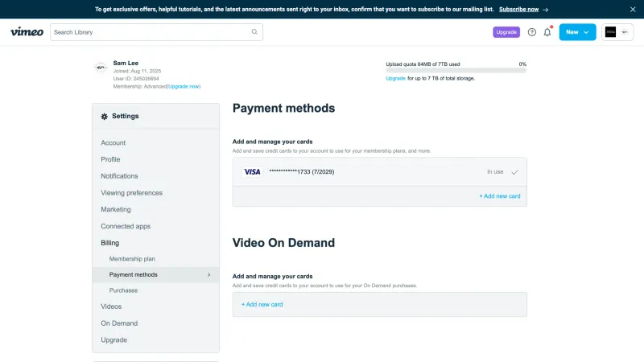This screenshot has height=362, width=644.
Task: Click the Payment methods chevron arrow
Action: click(x=208, y=274)
